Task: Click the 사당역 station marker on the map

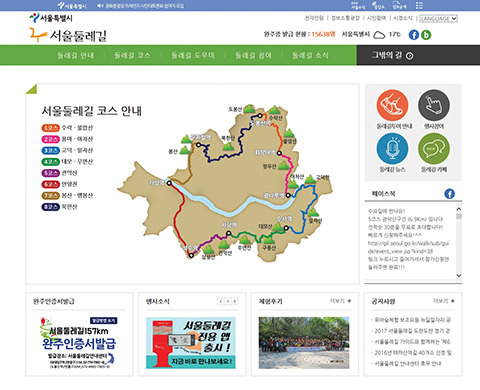Action: pyautogui.click(x=228, y=233)
